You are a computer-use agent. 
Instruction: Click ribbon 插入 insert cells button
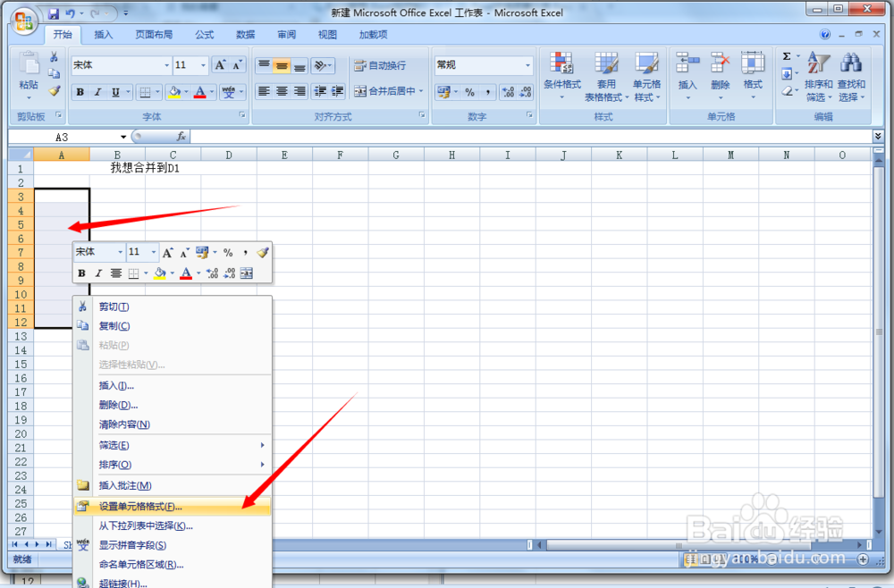(687, 75)
